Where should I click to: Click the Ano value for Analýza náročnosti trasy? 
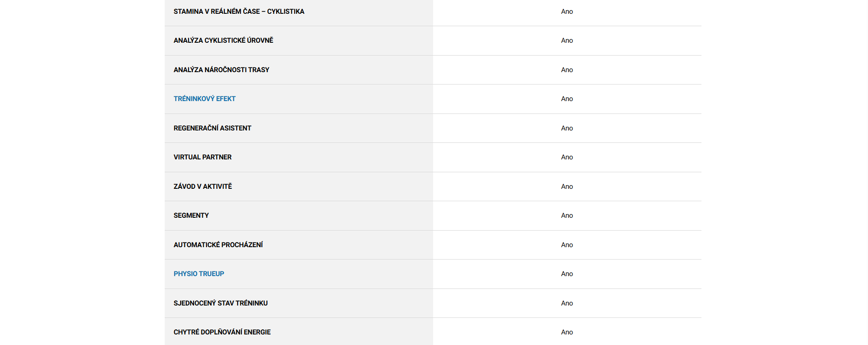coord(567,70)
